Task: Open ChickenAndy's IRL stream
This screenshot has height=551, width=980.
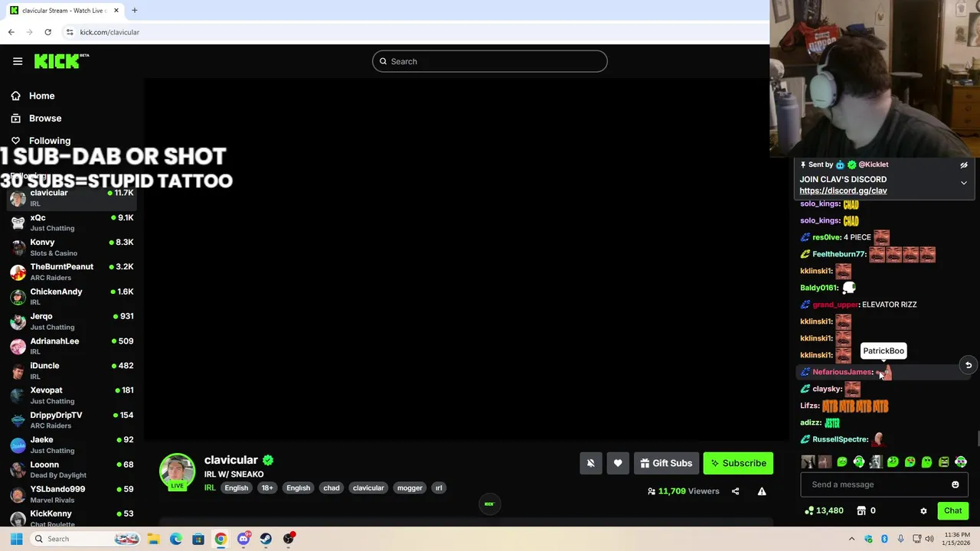Action: tap(73, 296)
